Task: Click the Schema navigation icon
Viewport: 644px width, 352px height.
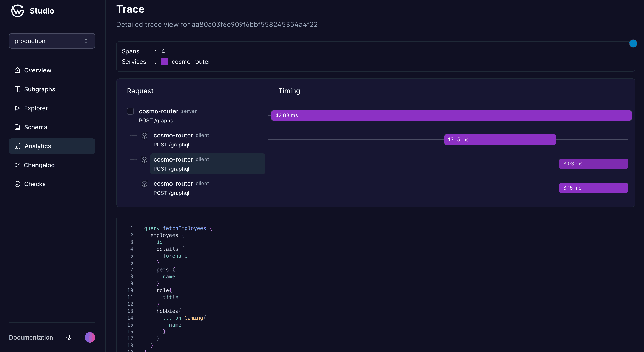Action: (x=17, y=127)
